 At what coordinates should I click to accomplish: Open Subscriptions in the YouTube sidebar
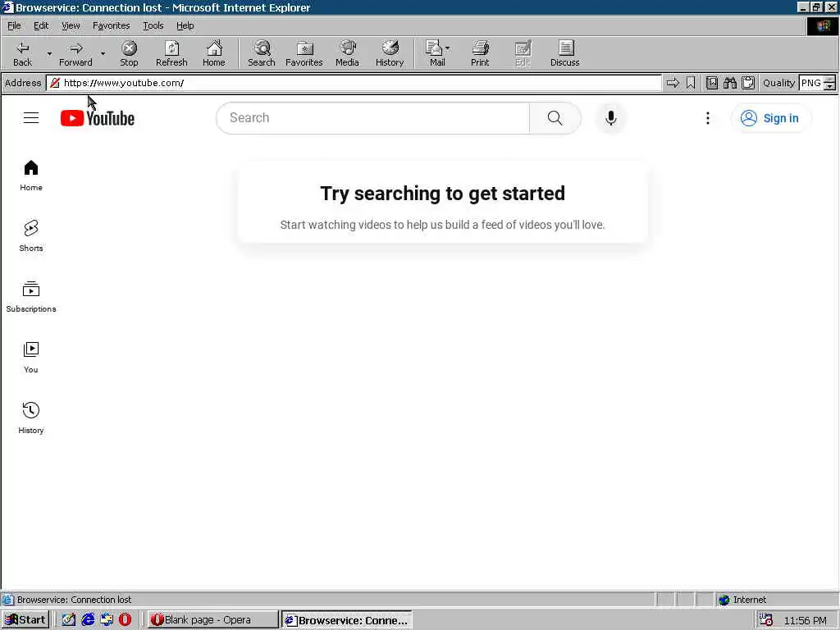point(31,297)
